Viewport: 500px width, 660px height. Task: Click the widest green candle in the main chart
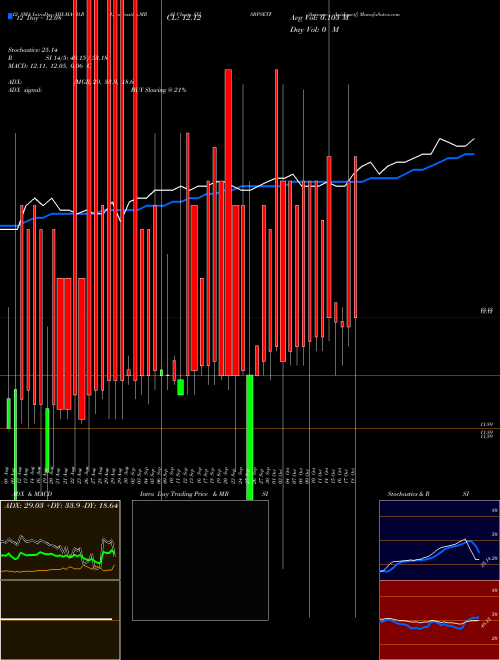[x=249, y=438]
